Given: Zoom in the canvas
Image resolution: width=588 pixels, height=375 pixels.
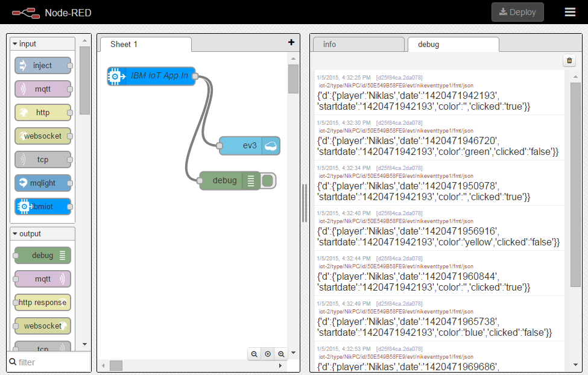Looking at the screenshot, I should click(281, 354).
